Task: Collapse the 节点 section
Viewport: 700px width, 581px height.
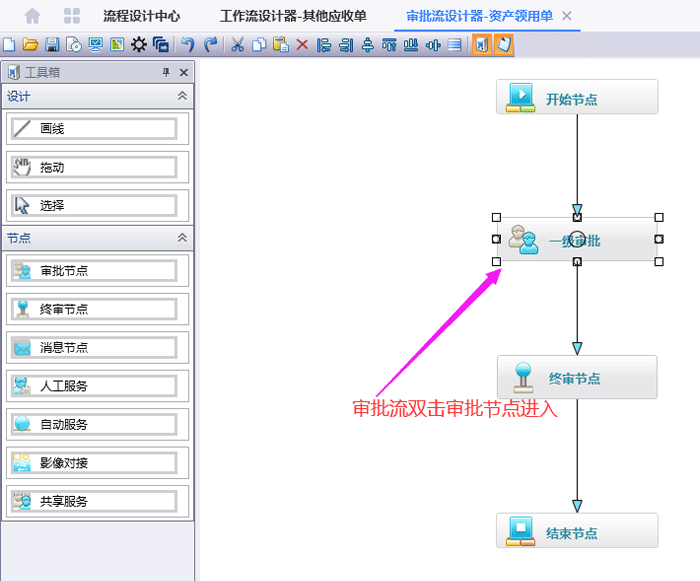Action: coord(182,238)
